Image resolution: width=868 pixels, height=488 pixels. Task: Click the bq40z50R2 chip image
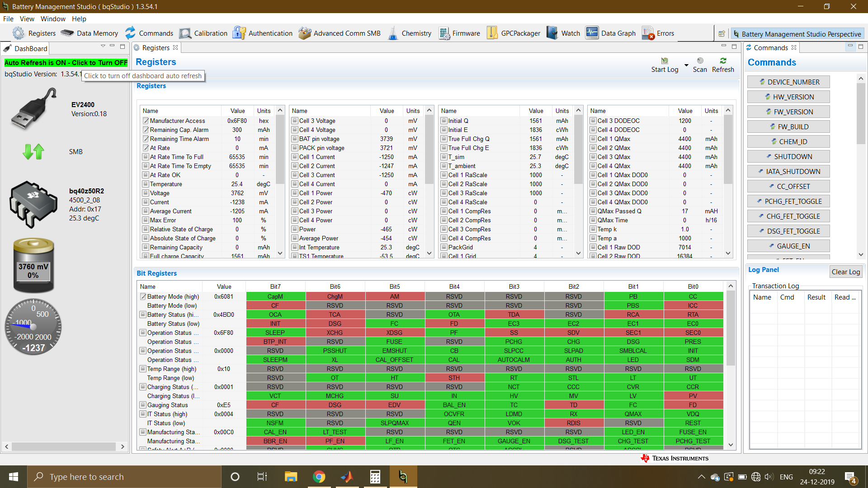[33, 204]
